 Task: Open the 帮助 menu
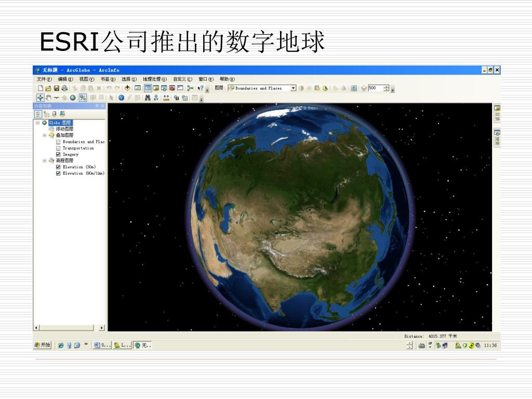(227, 79)
